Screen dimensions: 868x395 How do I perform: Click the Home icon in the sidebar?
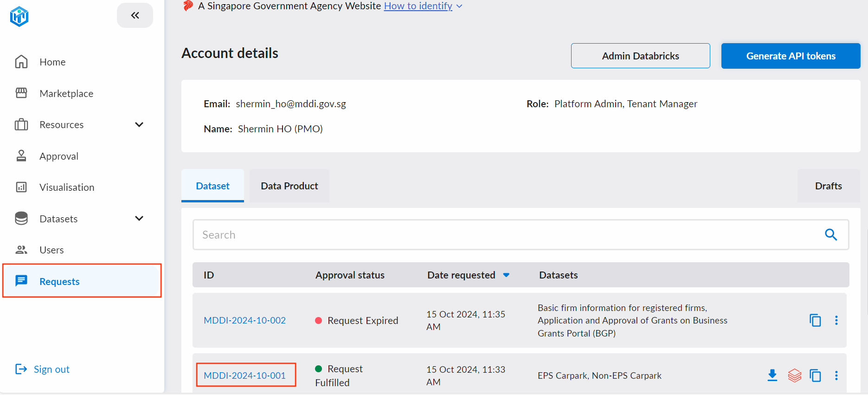click(21, 62)
